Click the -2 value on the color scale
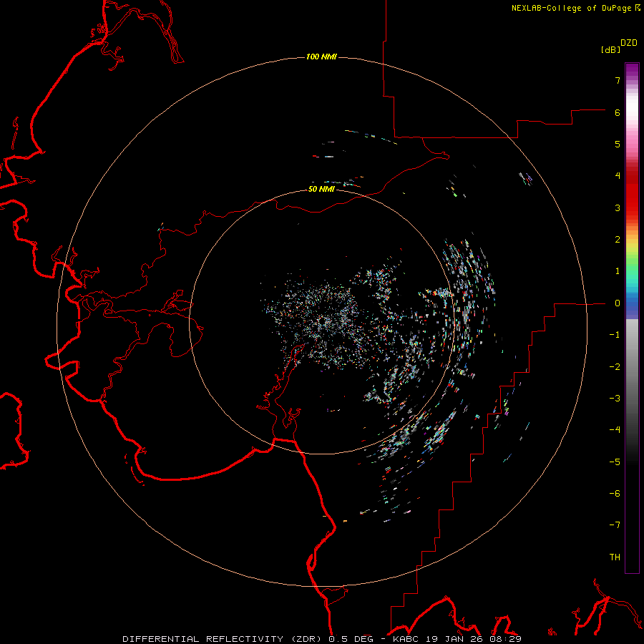 [615, 367]
